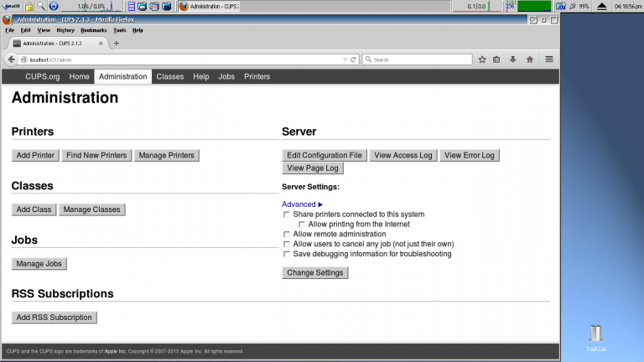Viewport: 644px width, 362px height.
Task: Check Allow remote administration
Action: coord(287,235)
